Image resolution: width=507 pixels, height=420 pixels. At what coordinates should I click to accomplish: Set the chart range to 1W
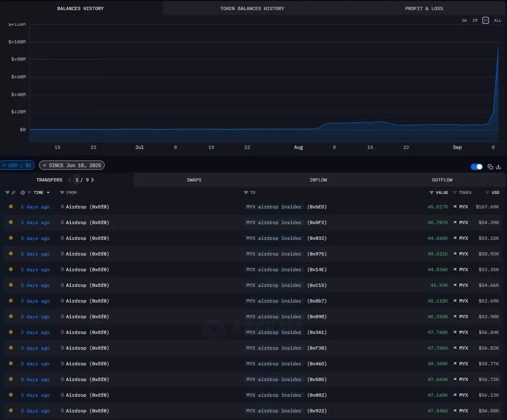pyautogui.click(x=464, y=20)
